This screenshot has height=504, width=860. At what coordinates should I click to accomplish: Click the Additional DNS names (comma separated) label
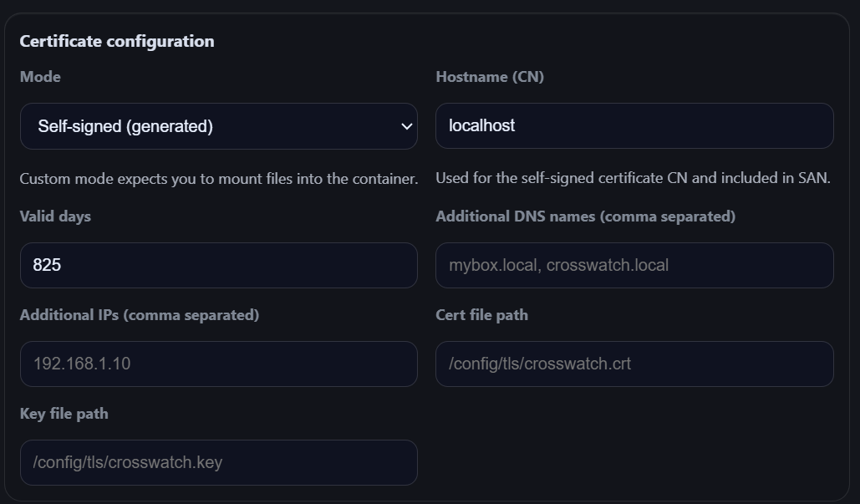pos(585,216)
